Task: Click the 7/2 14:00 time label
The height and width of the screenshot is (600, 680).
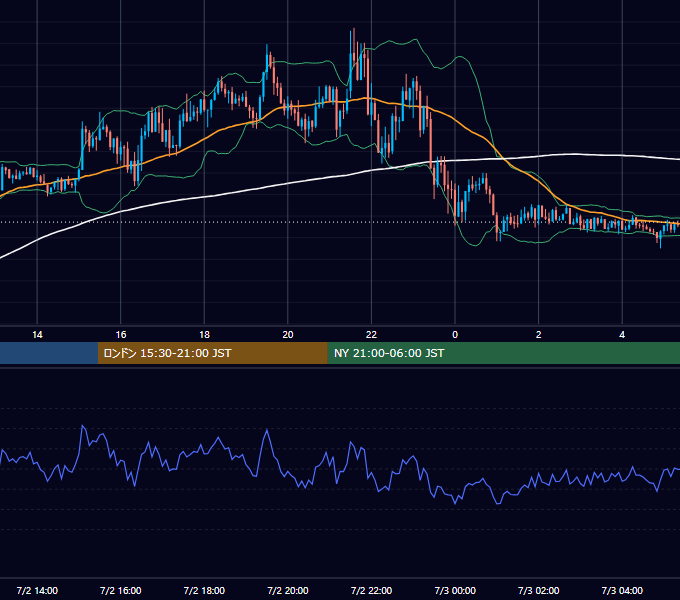Action: coord(37,590)
